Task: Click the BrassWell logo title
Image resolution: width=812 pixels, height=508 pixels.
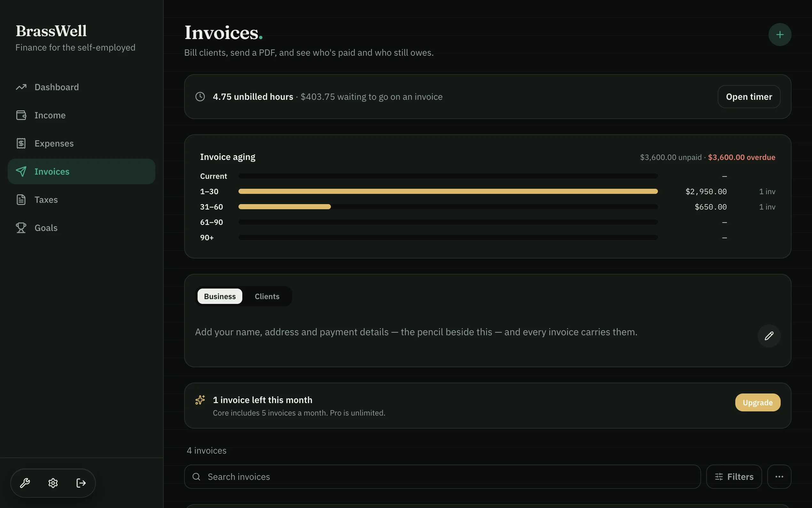Action: point(51,31)
